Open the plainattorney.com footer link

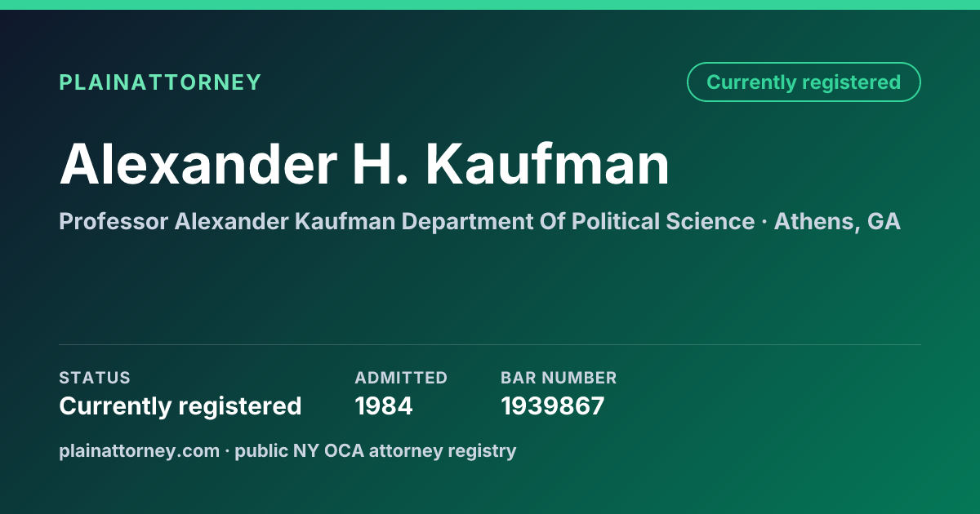point(139,450)
